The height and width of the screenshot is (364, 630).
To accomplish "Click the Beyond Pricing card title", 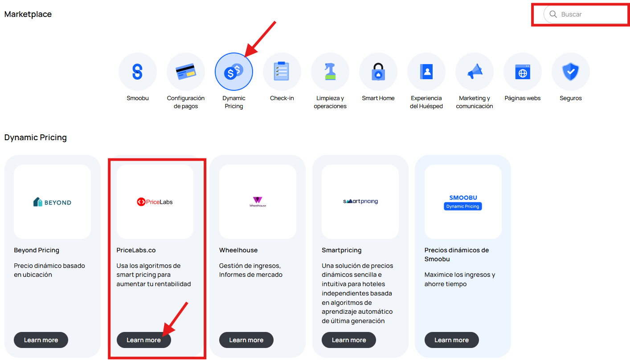I will 37,250.
